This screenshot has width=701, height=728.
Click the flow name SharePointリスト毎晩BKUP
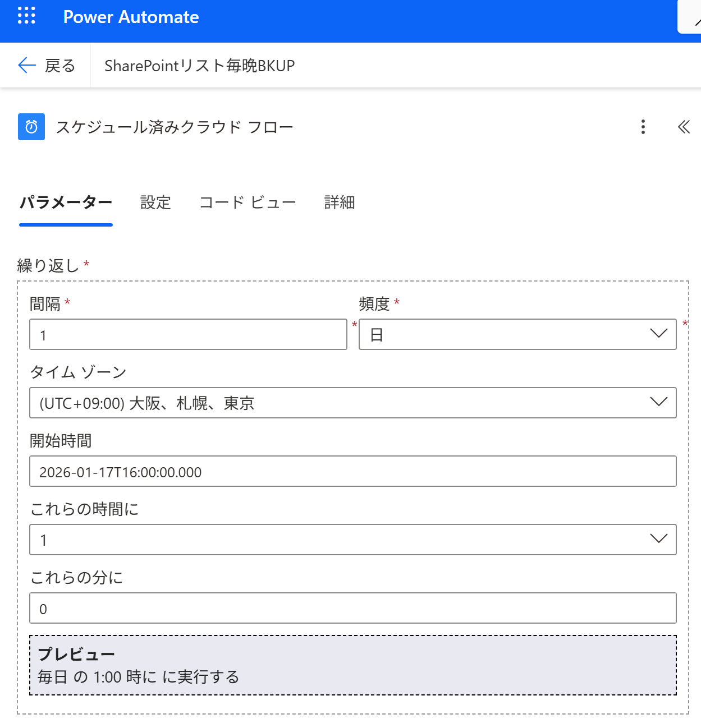click(199, 66)
